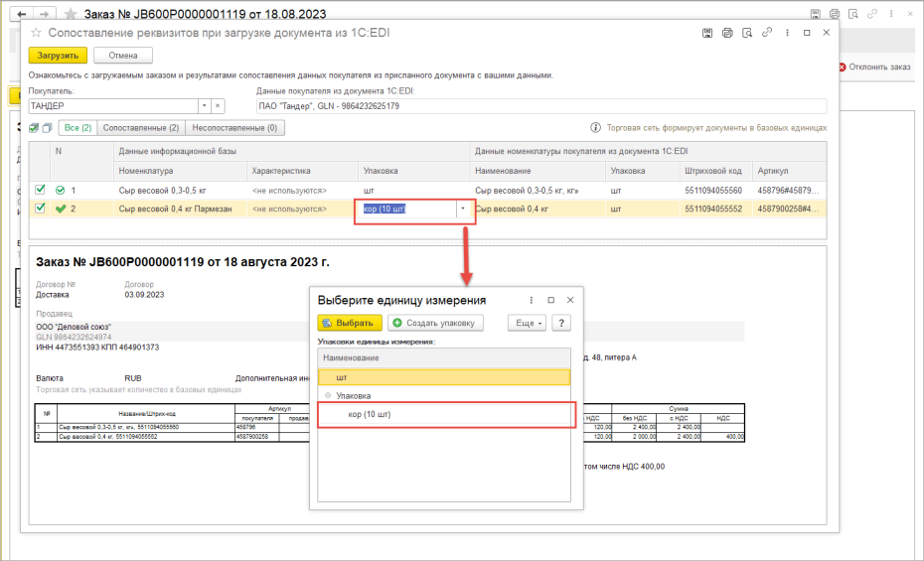Preview icon in background order window header
This screenshot has width=924, height=561.
(852, 14)
